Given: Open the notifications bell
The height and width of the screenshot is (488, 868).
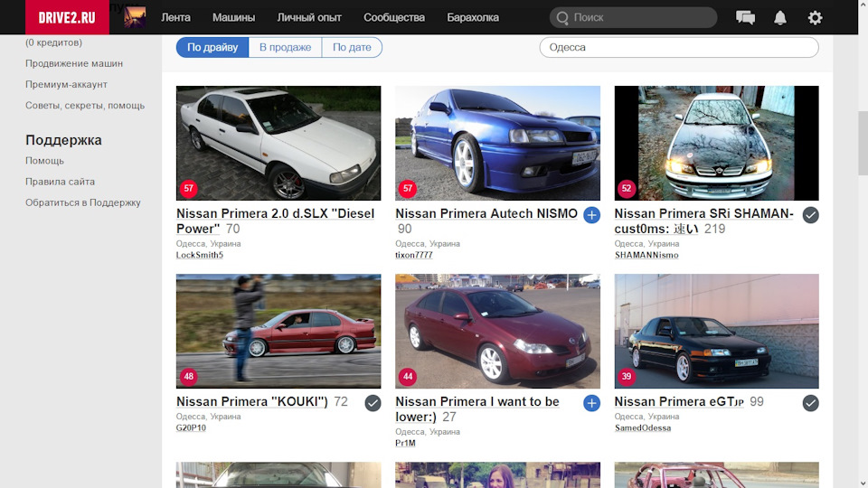Looking at the screenshot, I should coord(780,18).
